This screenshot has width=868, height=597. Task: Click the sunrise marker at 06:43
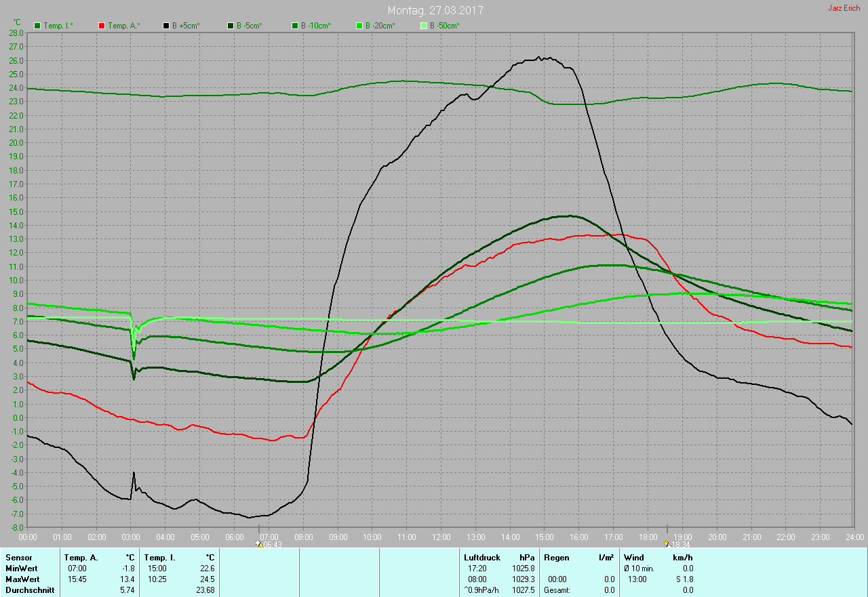(x=258, y=543)
